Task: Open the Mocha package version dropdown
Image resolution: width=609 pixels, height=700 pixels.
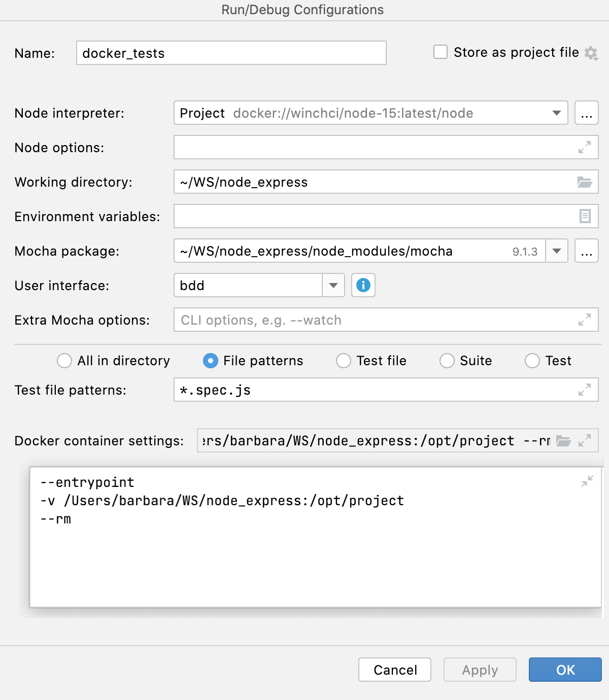Action: pos(557,251)
